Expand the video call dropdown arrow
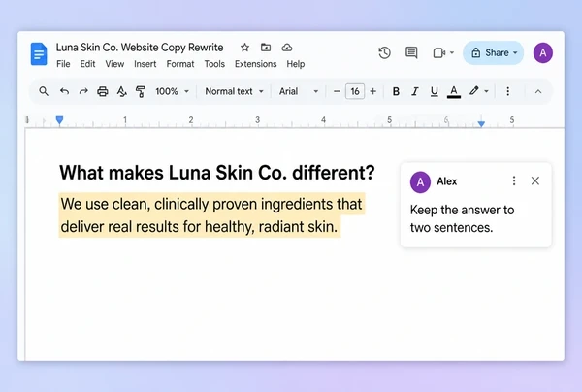 (452, 52)
